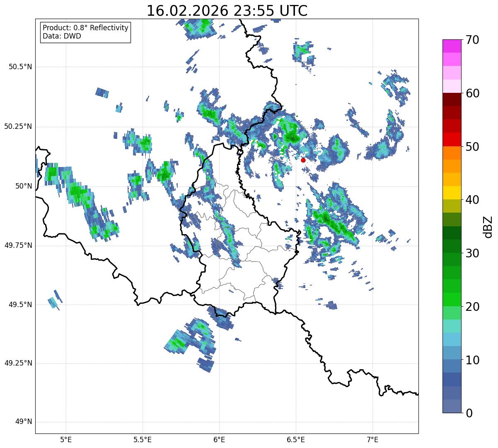Click the 'Product: 0.8° Reflectivity' legend text
This screenshot has height=448, width=498.
click(86, 28)
